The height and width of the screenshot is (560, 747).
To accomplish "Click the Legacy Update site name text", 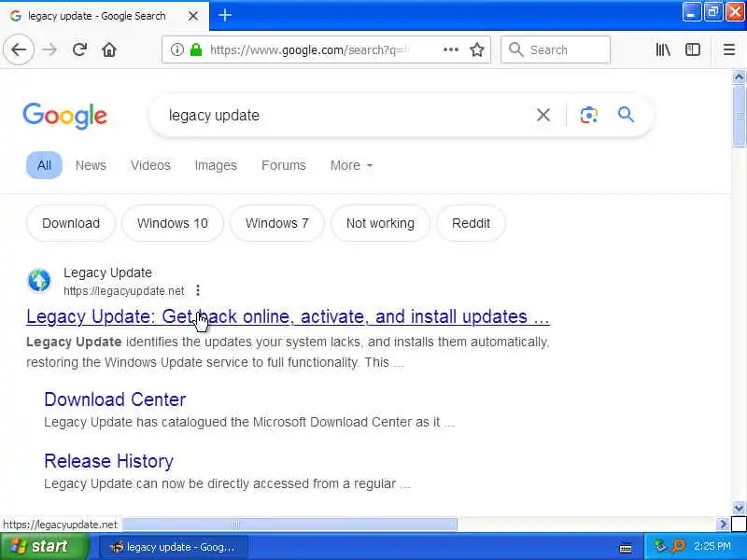I will pos(107,273).
